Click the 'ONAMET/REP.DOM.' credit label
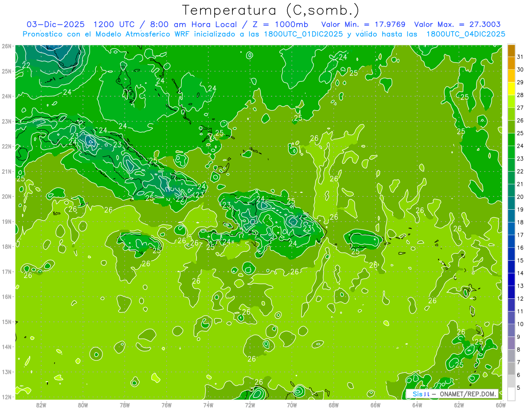 (468, 394)
